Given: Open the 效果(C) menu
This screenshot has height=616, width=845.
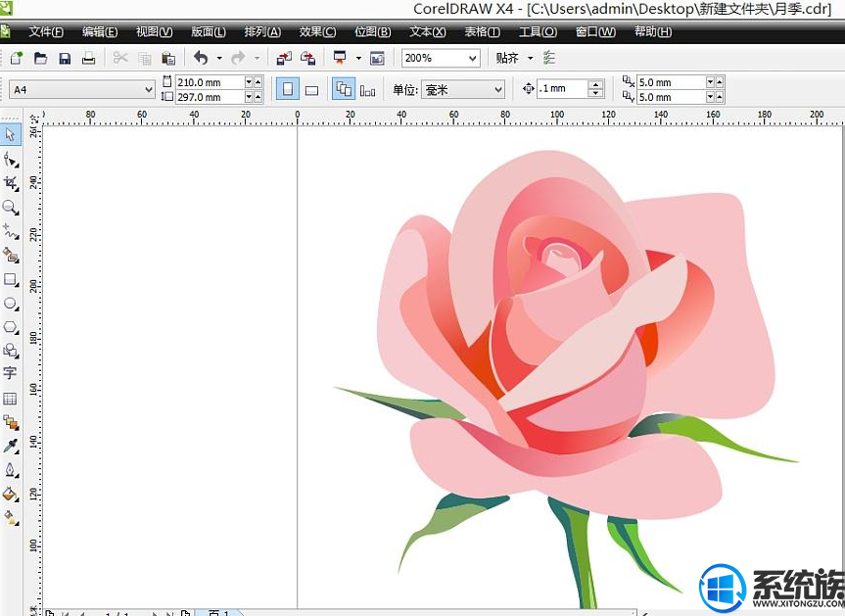Looking at the screenshot, I should pos(317,31).
